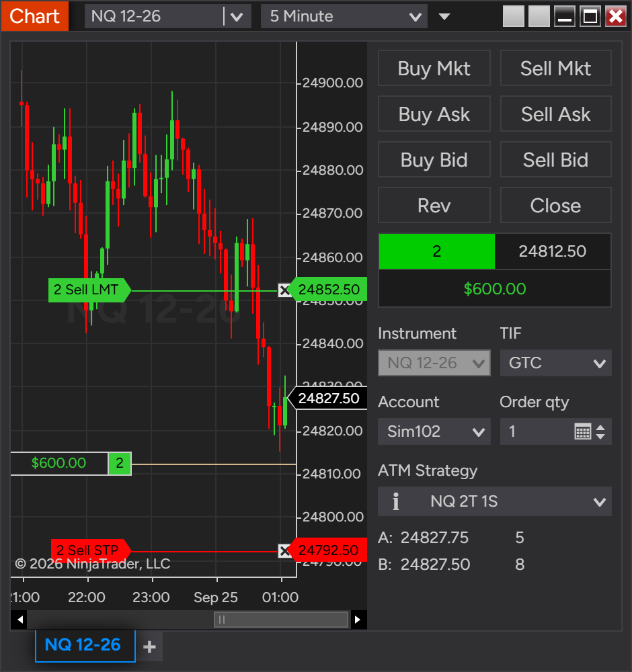Click the bid size 8 value
632x672 pixels.
[x=520, y=564]
